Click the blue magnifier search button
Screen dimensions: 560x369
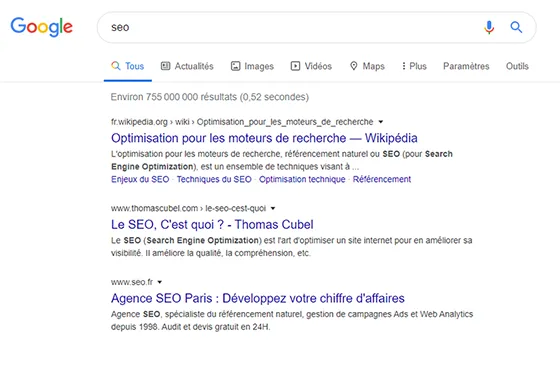(x=516, y=27)
